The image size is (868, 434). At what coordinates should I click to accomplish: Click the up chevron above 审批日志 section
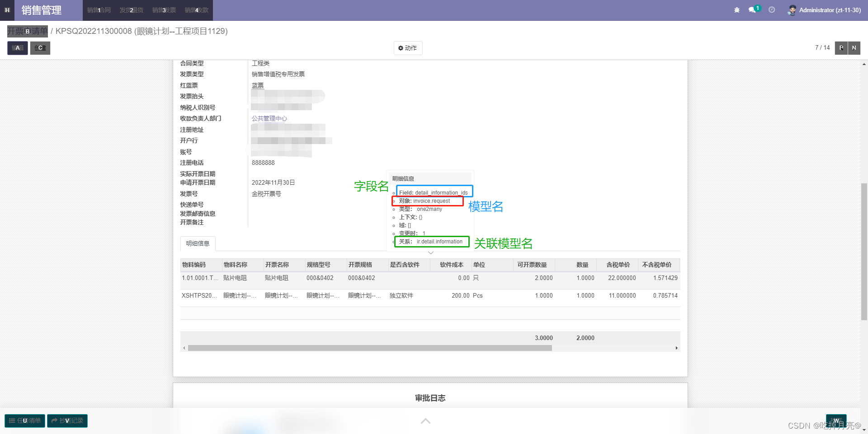click(425, 421)
